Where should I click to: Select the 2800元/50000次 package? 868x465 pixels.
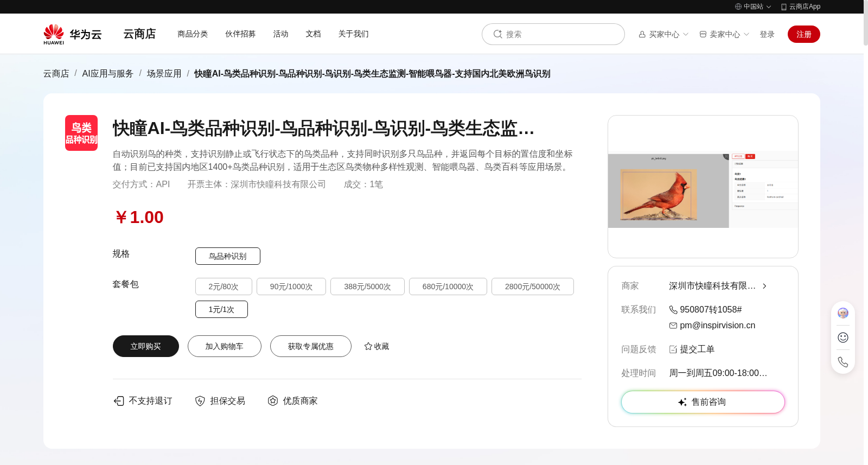533,286
